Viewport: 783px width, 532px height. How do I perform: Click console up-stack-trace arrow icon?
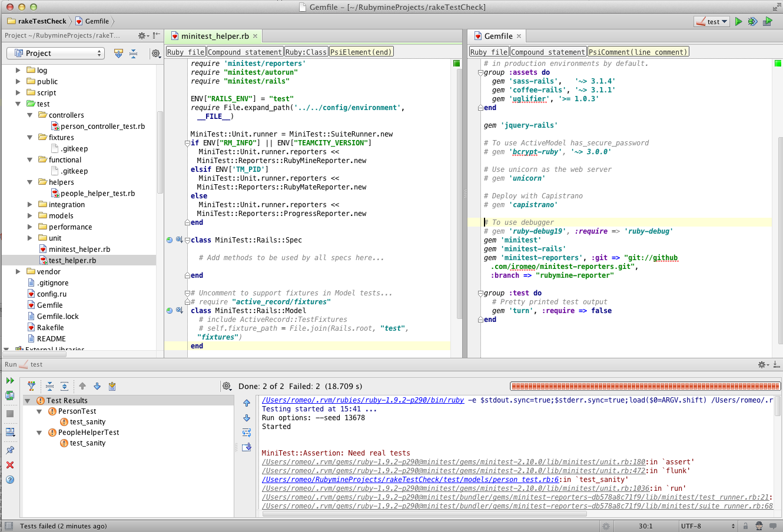click(x=247, y=403)
